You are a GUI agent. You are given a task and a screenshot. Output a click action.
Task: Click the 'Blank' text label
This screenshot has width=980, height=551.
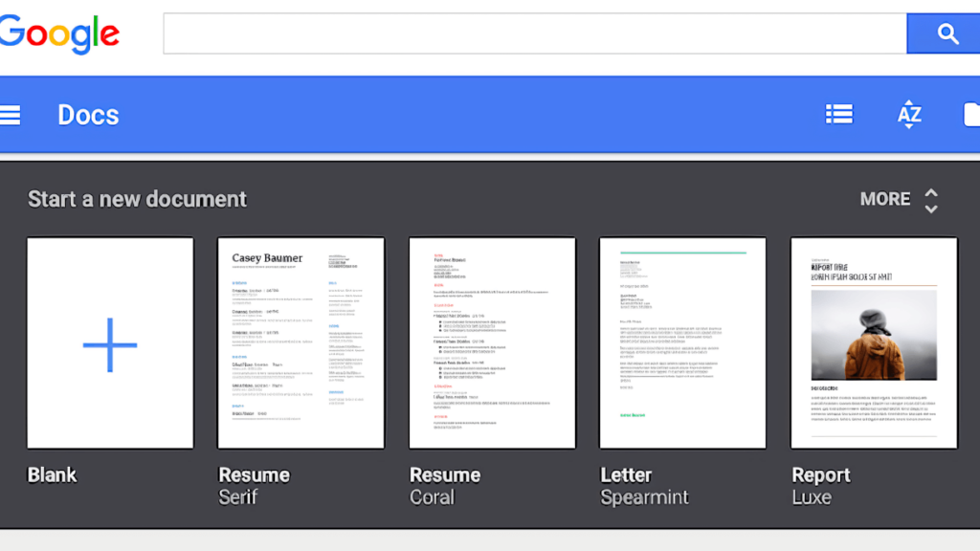coord(52,475)
